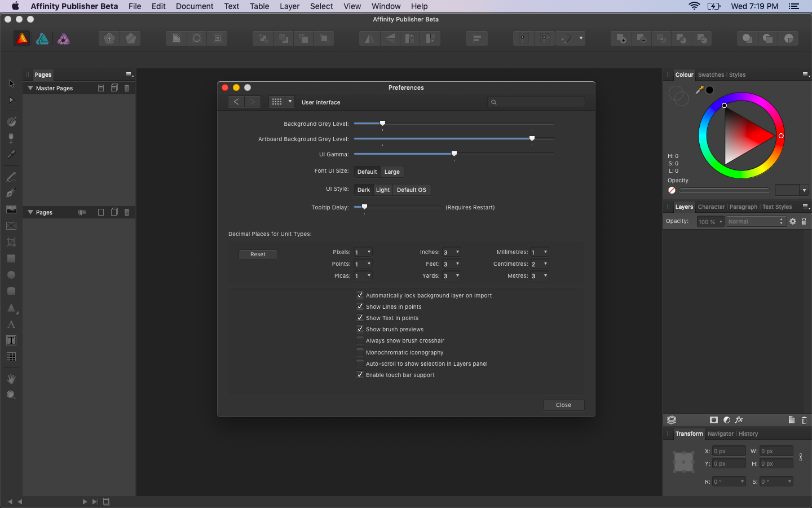Toggle Automatically lock background layer on import

click(x=360, y=295)
